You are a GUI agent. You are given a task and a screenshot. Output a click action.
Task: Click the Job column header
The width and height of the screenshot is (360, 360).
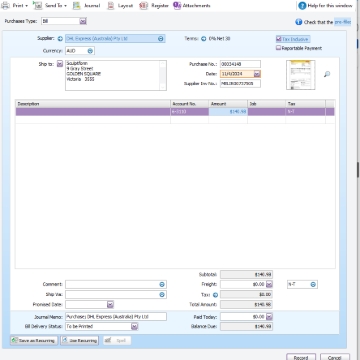[266, 104]
